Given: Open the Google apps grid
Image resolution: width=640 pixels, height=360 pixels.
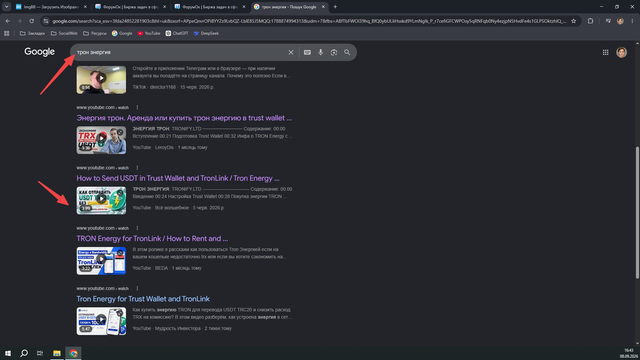Looking at the screenshot, I should (x=605, y=52).
